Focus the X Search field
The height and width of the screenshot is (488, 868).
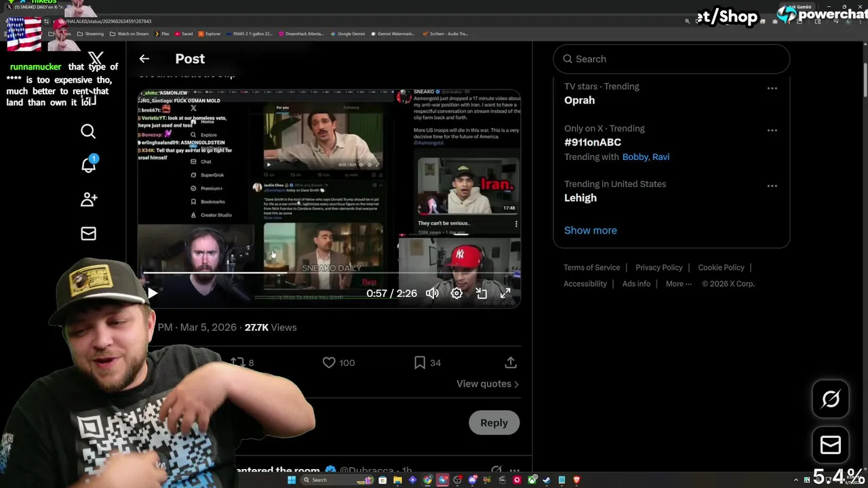point(671,59)
